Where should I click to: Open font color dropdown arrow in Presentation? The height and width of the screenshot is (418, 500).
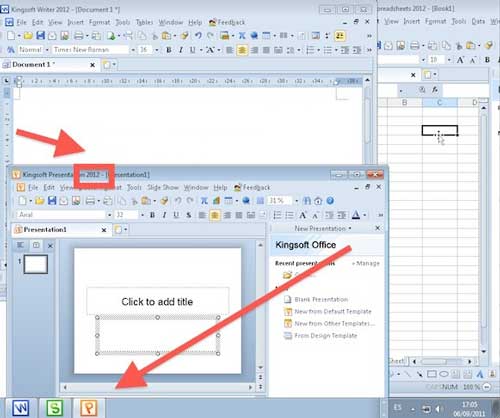point(365,215)
